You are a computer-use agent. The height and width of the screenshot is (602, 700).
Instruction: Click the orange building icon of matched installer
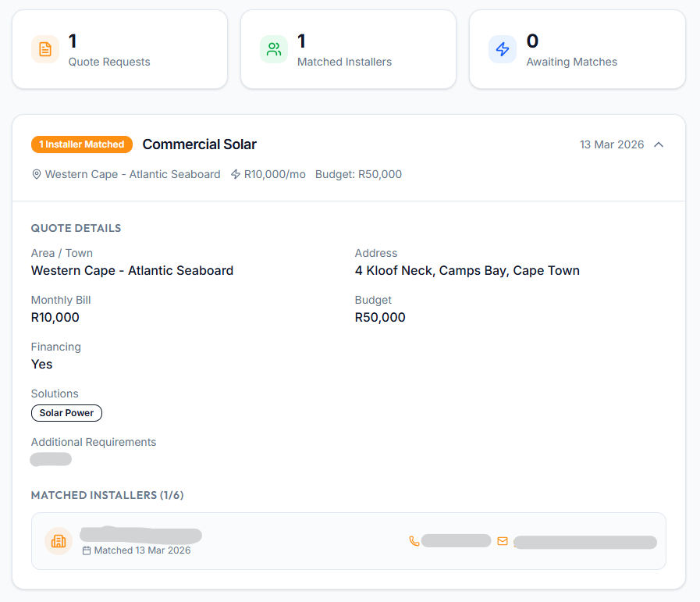59,541
